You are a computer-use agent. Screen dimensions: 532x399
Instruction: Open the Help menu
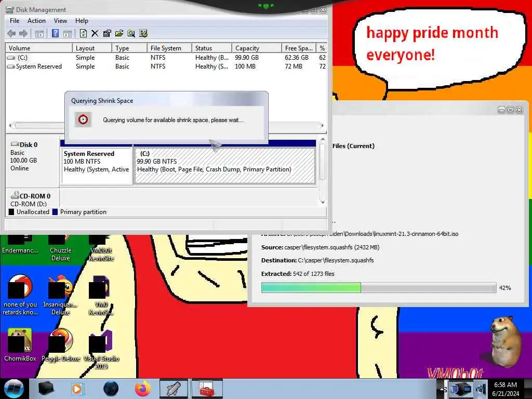tap(82, 21)
